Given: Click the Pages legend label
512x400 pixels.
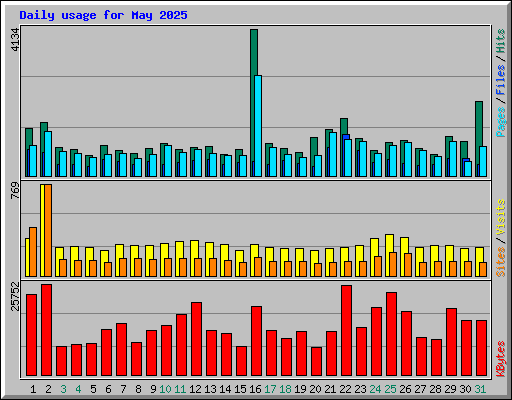Looking at the screenshot, I should point(501,122).
